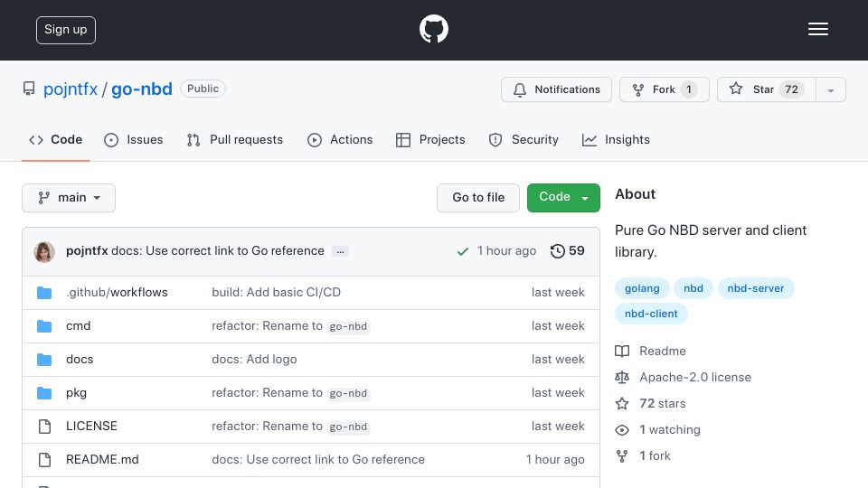
Task: Open cmd row 'refactor: Rename to go-nbd' commit
Action: pyautogui.click(x=290, y=326)
